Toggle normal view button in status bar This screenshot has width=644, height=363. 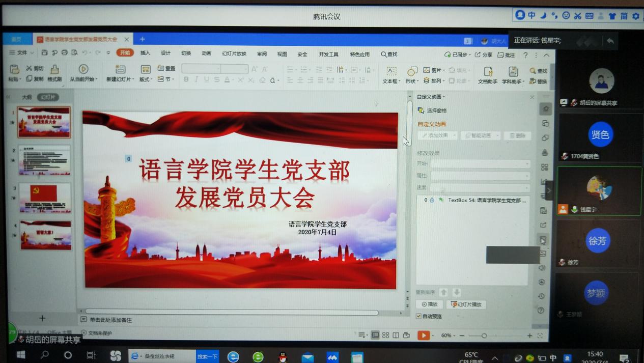coord(375,335)
